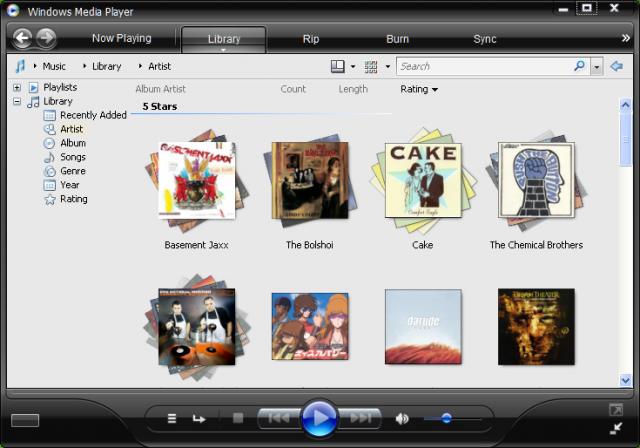The image size is (640, 448).
Task: Click the Playlists play icon
Action: (x=33, y=87)
